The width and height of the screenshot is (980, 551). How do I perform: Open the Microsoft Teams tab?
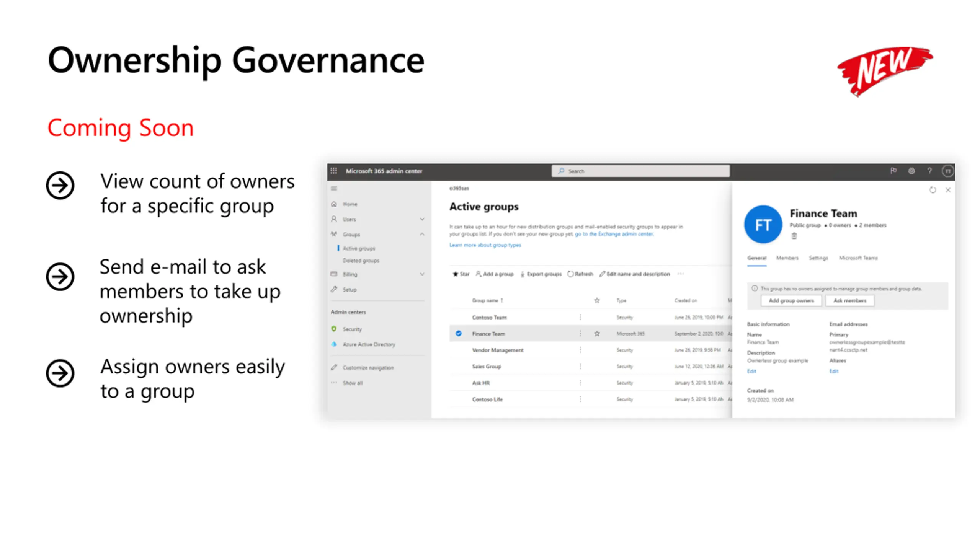pos(858,258)
